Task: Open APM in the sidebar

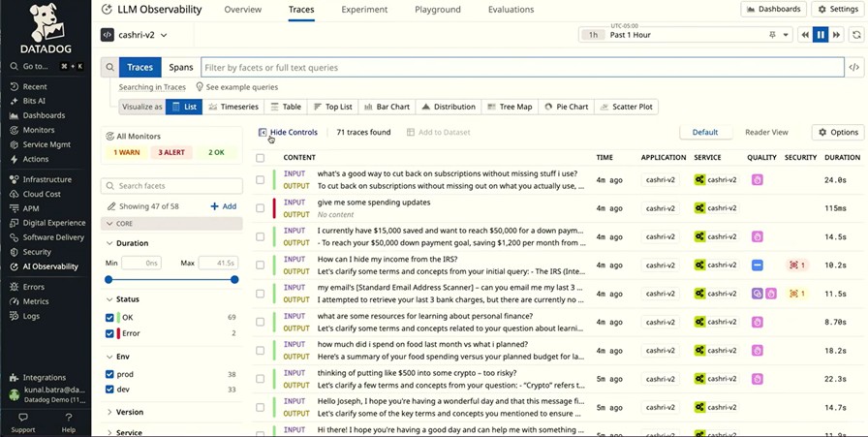Action: point(30,208)
